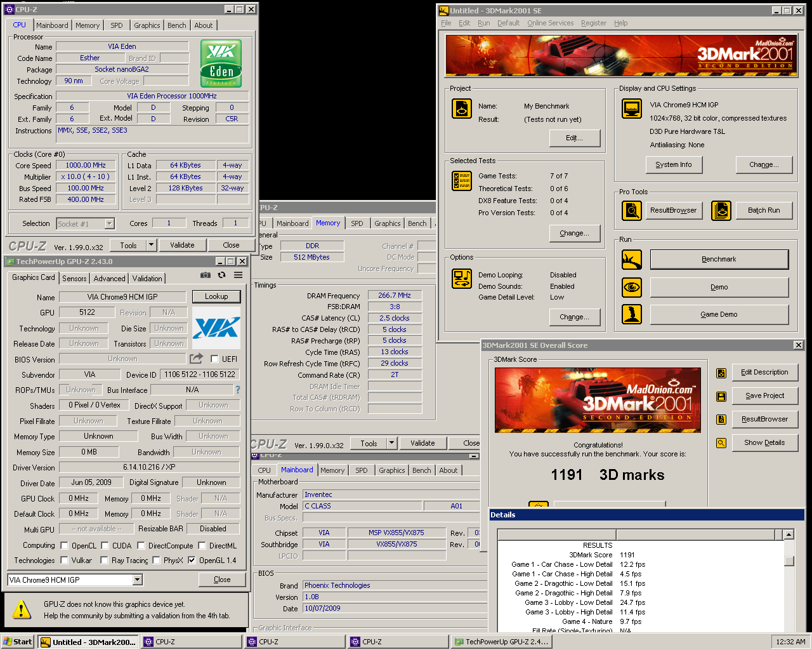Viewport: 812px width, 650px height.
Task: Click the GPU-Z refresh icon
Action: click(x=221, y=275)
